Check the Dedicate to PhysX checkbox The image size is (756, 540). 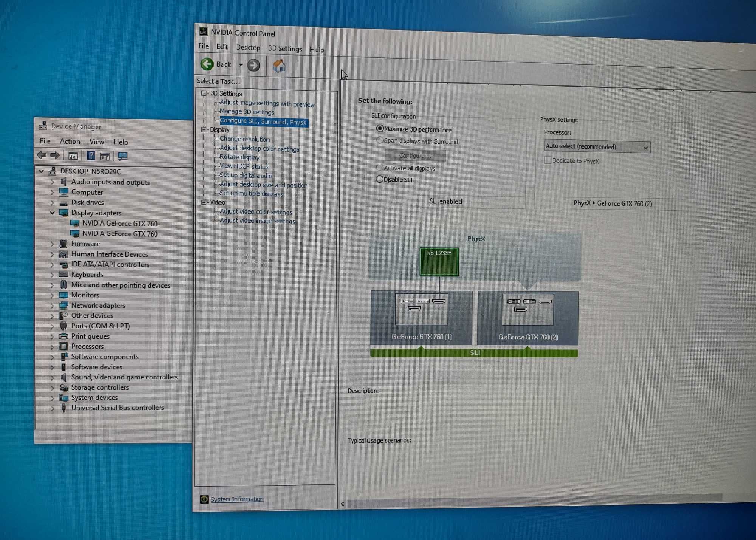[x=547, y=160]
